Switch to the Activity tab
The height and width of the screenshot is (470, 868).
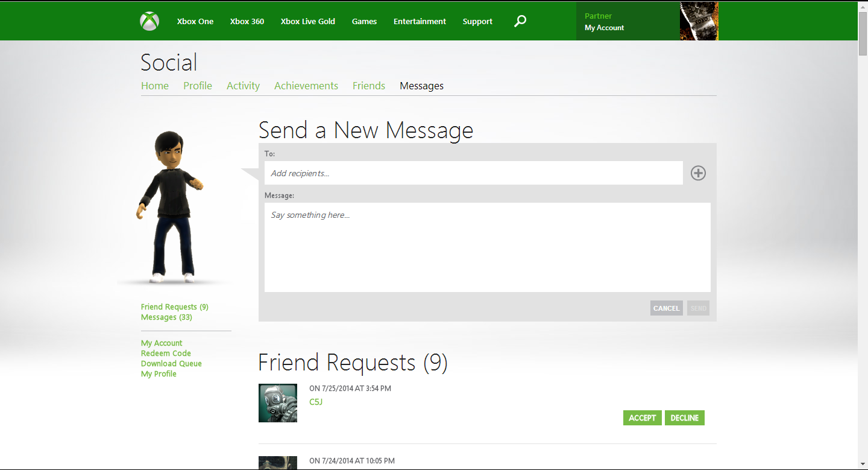coord(243,86)
